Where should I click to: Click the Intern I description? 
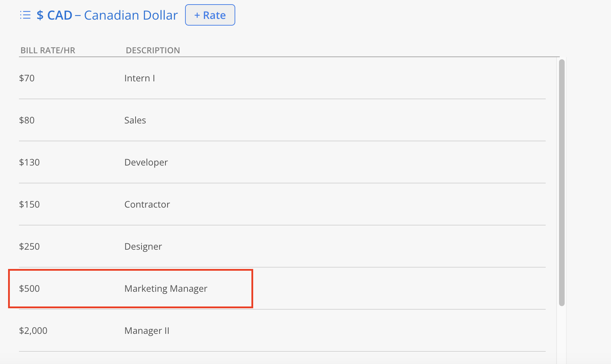click(139, 78)
